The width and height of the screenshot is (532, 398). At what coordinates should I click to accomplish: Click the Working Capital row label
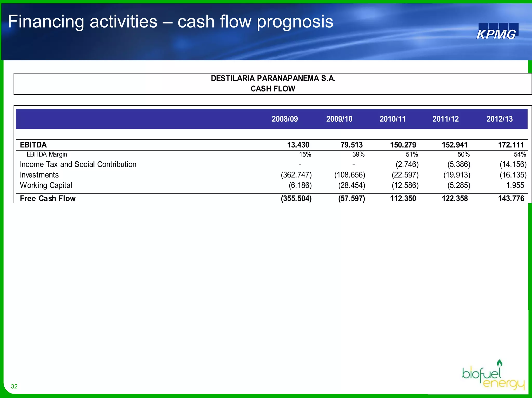(46, 185)
